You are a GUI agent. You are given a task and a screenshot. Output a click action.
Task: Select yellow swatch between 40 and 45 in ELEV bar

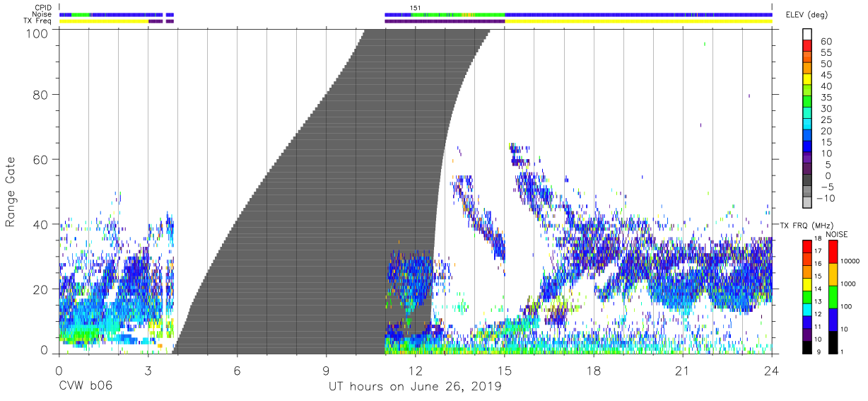(807, 81)
